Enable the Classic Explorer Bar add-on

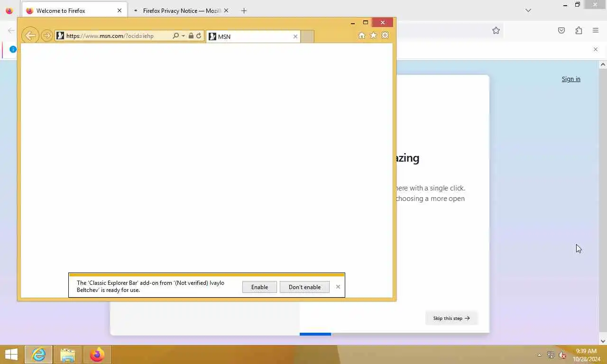pyautogui.click(x=259, y=287)
